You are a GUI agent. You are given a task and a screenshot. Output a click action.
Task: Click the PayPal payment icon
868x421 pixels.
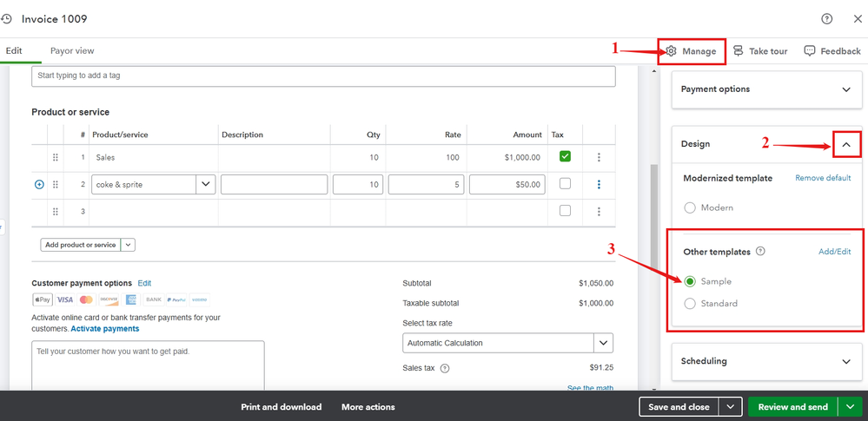(176, 299)
